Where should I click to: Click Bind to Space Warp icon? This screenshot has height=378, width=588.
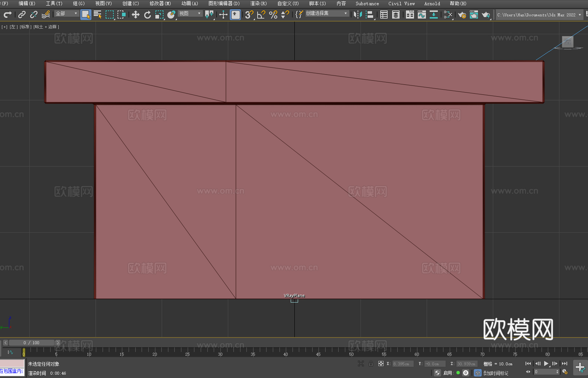[x=46, y=14]
